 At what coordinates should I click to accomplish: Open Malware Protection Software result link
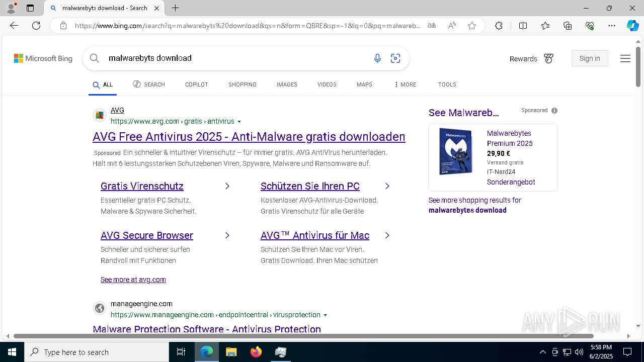click(207, 329)
